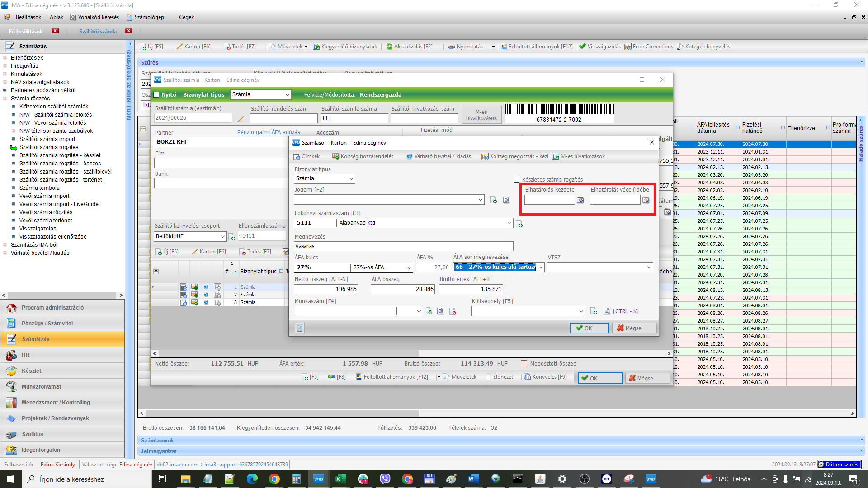Search Költséghely with magnifier icon
The image size is (868, 488).
pos(607,311)
